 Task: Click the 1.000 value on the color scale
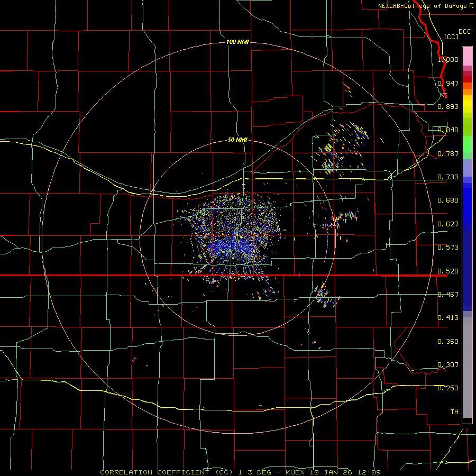pos(448,59)
